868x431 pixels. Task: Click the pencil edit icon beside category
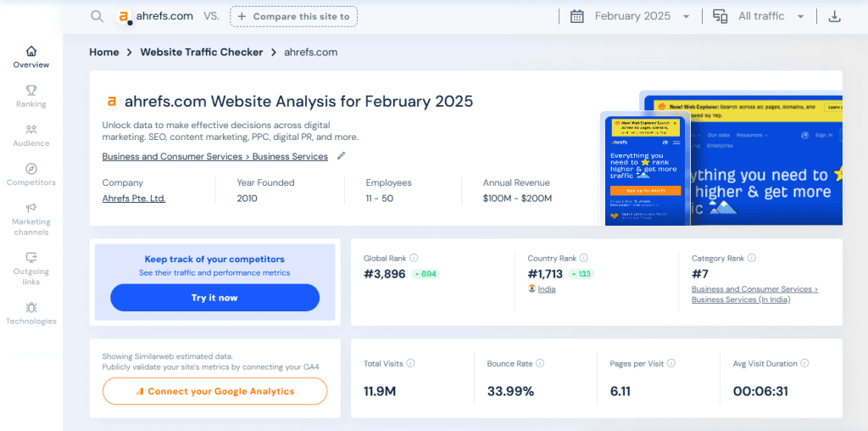tap(341, 156)
